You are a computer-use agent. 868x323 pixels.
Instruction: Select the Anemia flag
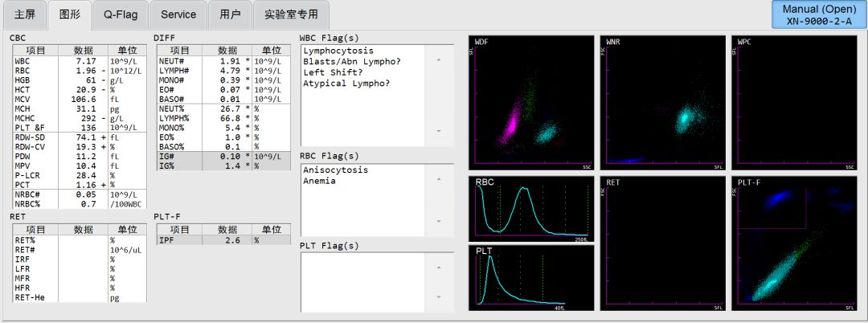319,181
